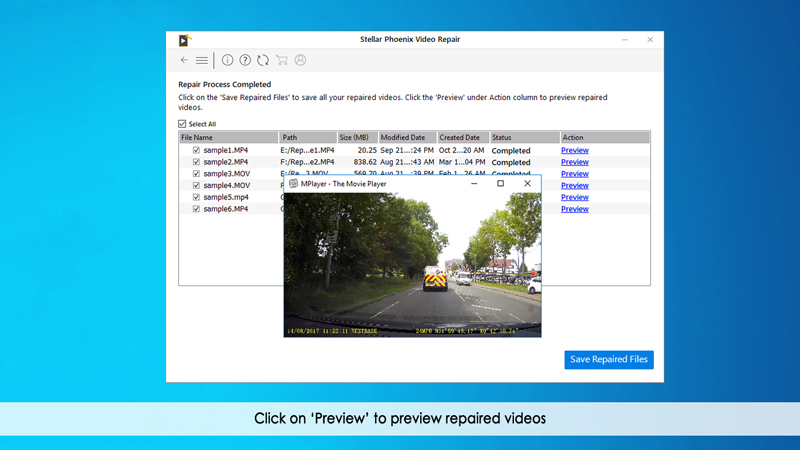800x450 pixels.
Task: Preview the sample6.MP4 video
Action: [x=575, y=209]
